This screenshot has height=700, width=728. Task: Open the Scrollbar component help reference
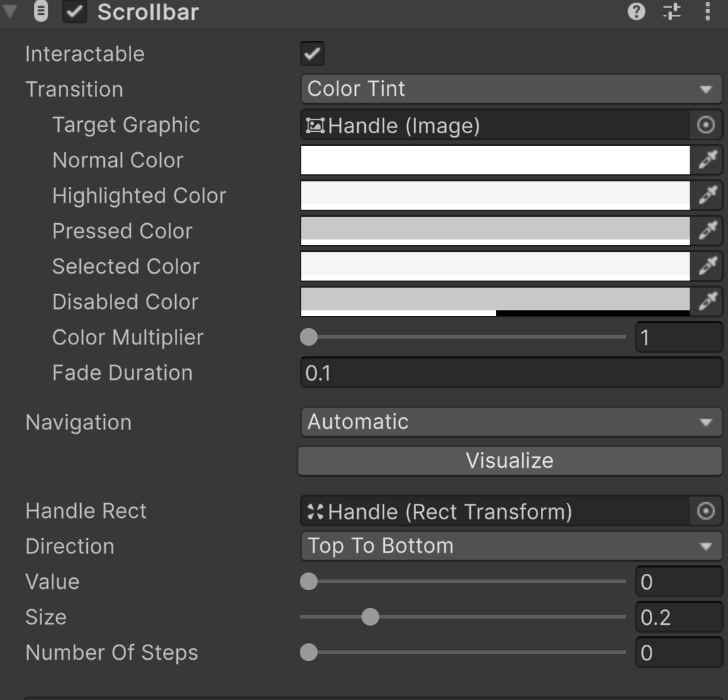click(x=636, y=11)
